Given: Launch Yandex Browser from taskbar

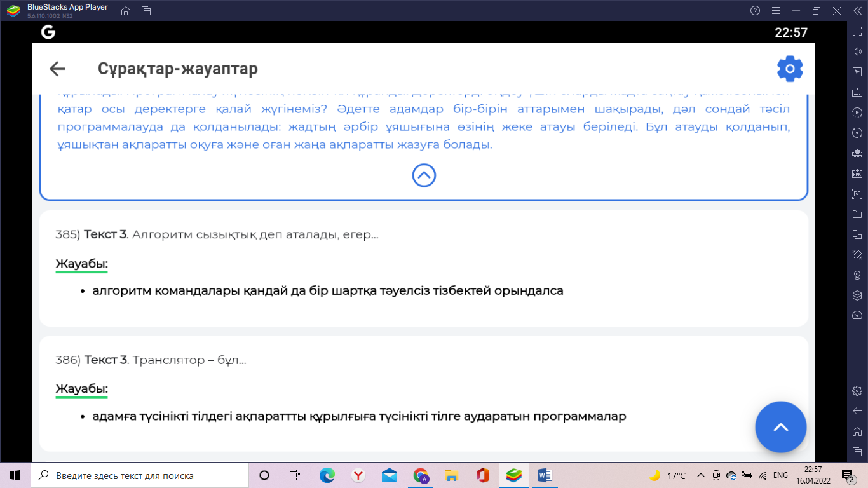Looking at the screenshot, I should pyautogui.click(x=358, y=475).
